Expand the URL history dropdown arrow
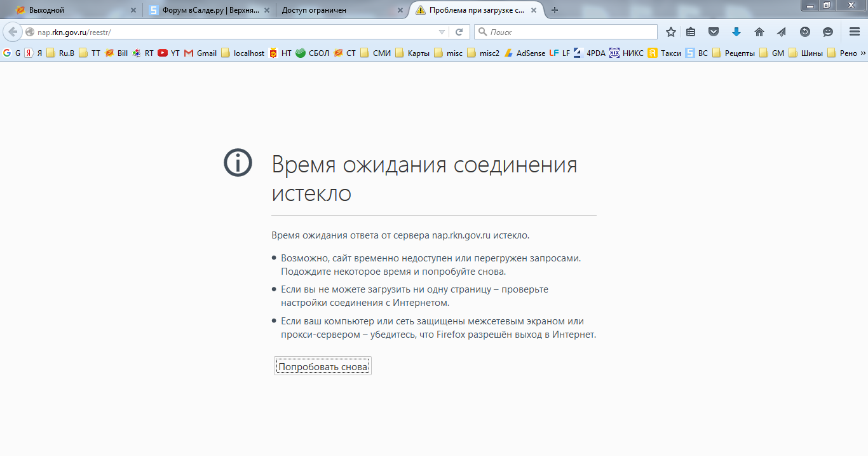Viewport: 868px width, 456px height. coord(442,32)
